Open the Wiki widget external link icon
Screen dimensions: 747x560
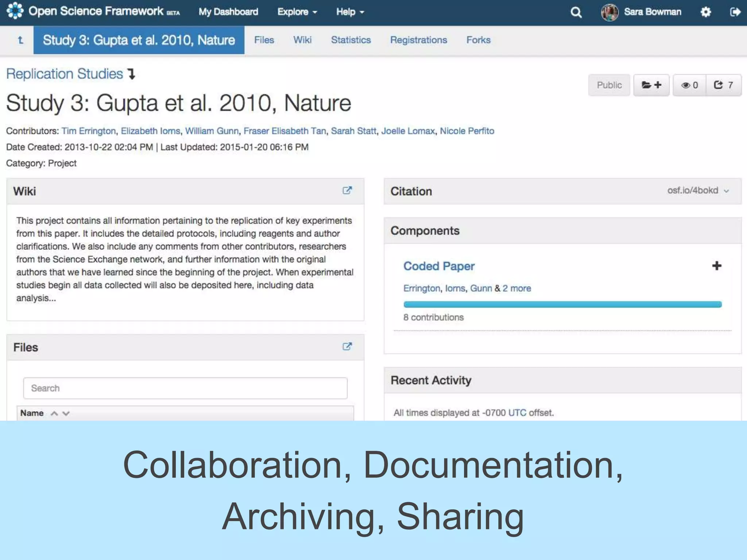click(347, 190)
